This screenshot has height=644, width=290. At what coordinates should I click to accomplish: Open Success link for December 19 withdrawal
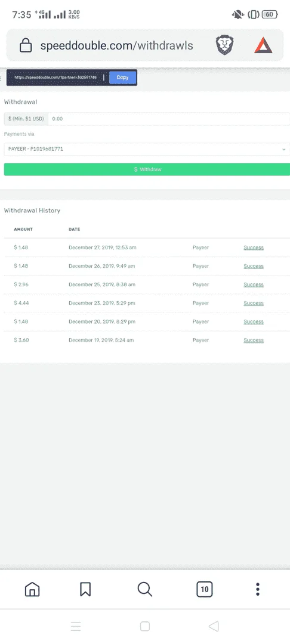point(254,340)
